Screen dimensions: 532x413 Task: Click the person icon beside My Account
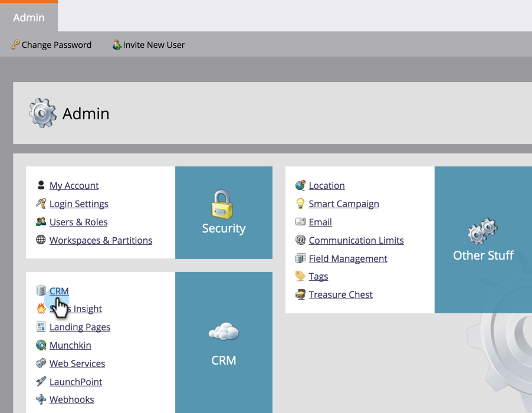coord(41,185)
